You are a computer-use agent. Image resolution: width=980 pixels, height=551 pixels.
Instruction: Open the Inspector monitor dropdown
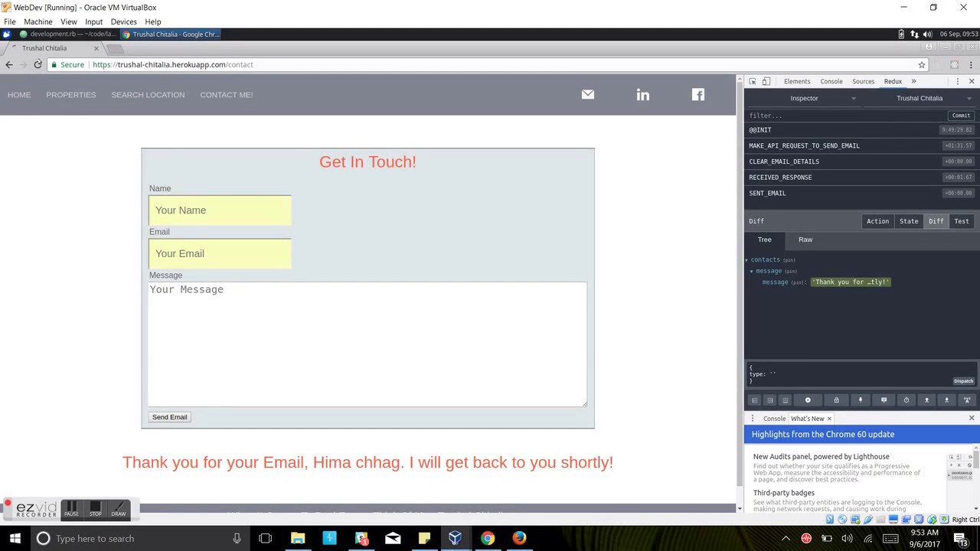[x=804, y=98]
